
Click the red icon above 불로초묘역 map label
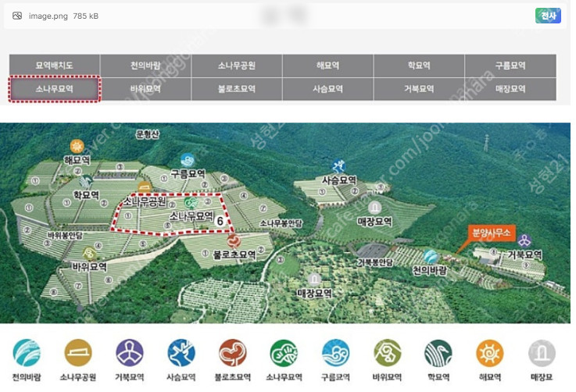[234, 241]
